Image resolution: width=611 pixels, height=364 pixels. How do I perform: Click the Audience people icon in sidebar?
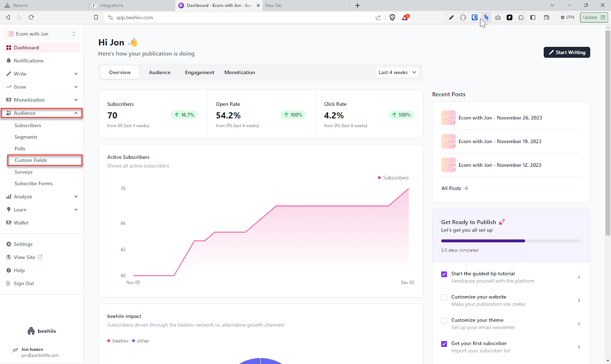click(x=8, y=113)
